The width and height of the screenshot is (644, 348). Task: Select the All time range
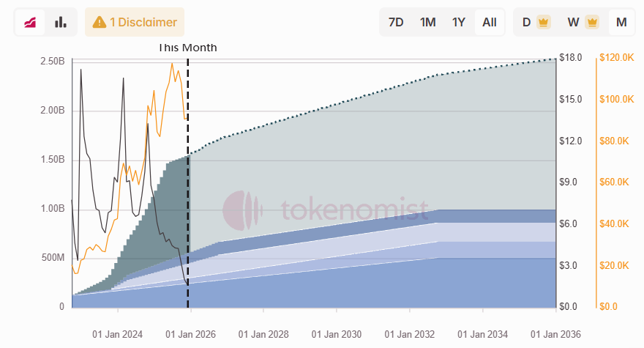[490, 22]
